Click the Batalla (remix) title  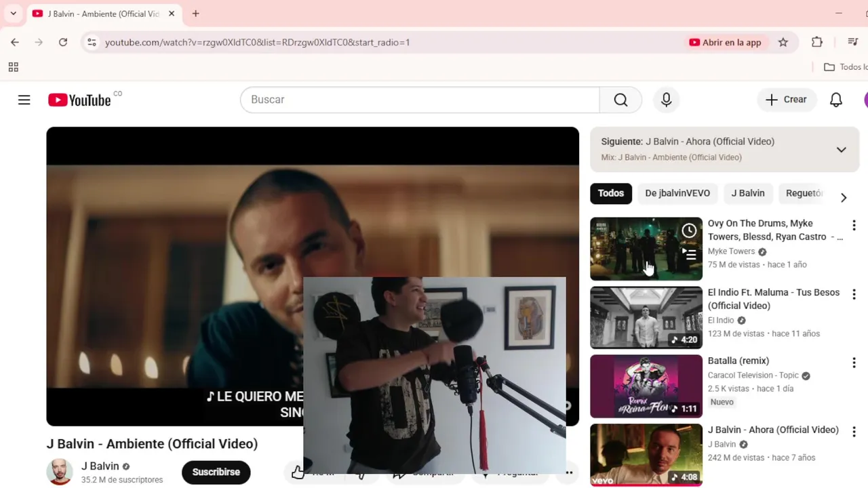(738, 361)
